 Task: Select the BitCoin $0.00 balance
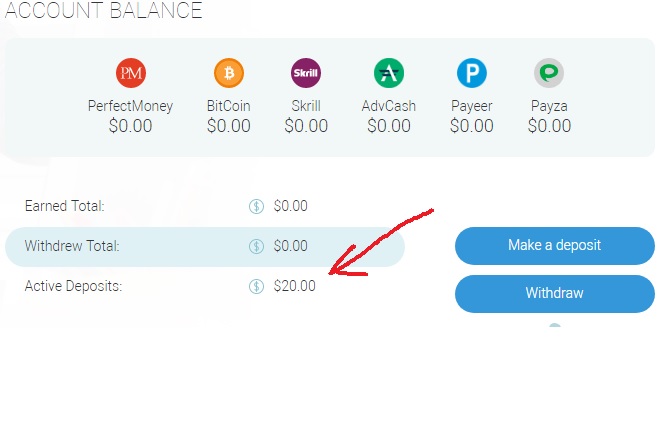(x=228, y=126)
